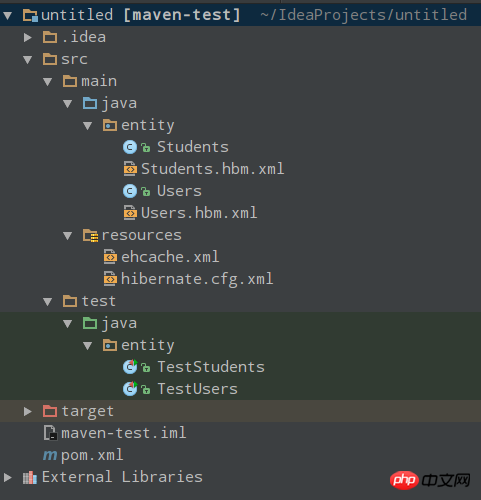Click the Maven pom.xml icon

tap(50, 455)
